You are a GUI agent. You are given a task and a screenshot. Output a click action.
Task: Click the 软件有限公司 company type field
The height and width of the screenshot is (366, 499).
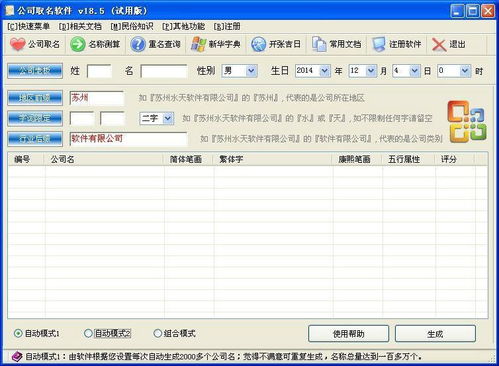click(x=128, y=139)
